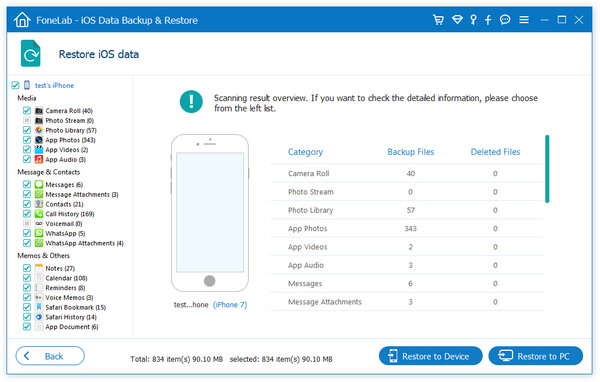
Task: Click the key register icon
Action: 474,20
